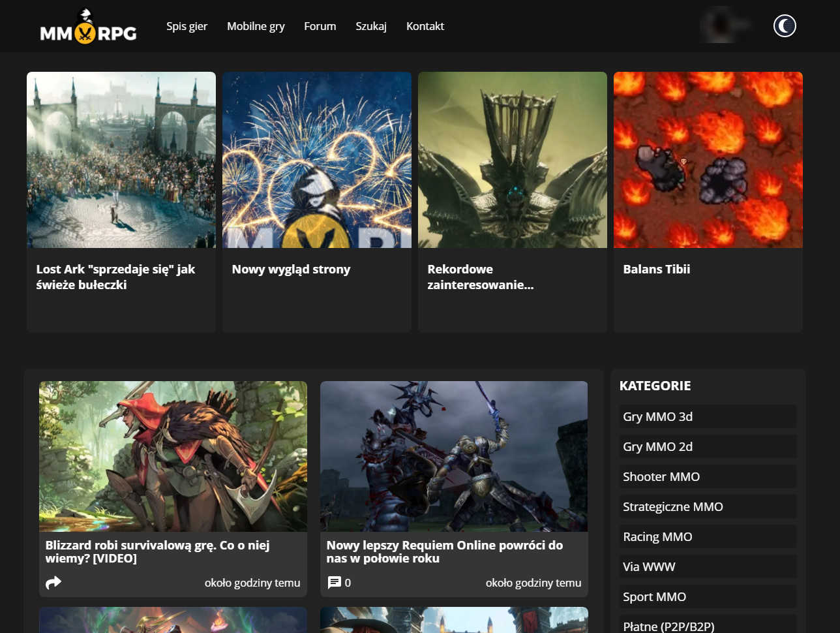840x633 pixels.
Task: Open Nowy lepszy Requiem Online headline
Action: point(444,551)
